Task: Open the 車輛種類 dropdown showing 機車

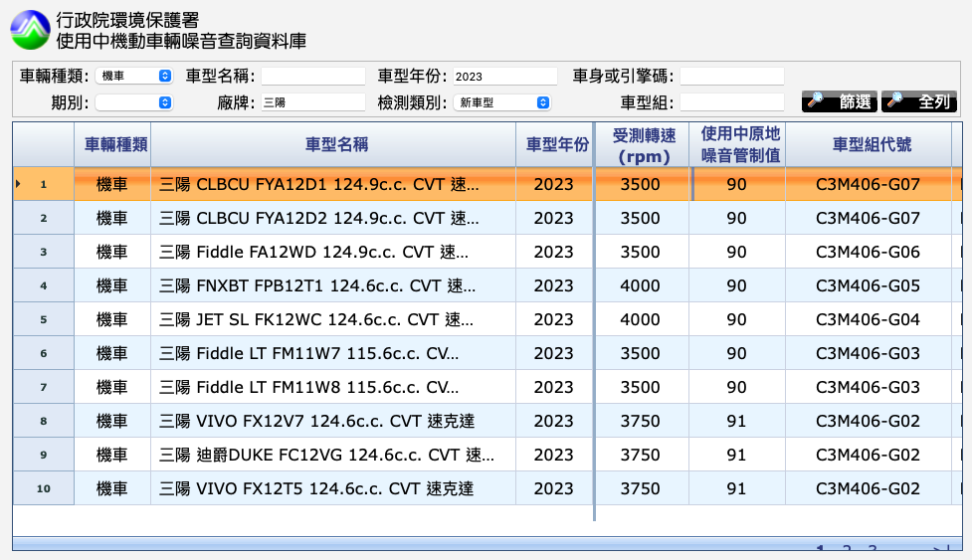Action: click(134, 76)
